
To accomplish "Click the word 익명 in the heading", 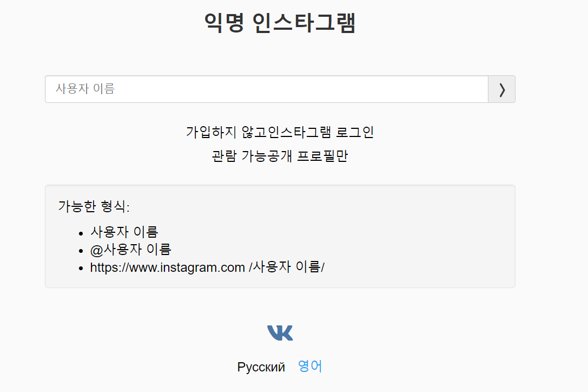I will click(224, 23).
